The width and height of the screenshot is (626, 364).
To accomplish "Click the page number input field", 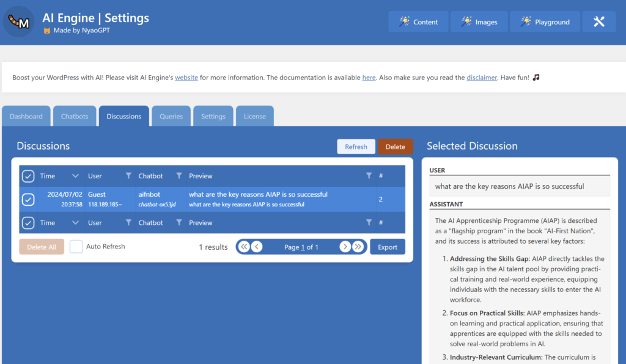I will pyautogui.click(x=303, y=247).
